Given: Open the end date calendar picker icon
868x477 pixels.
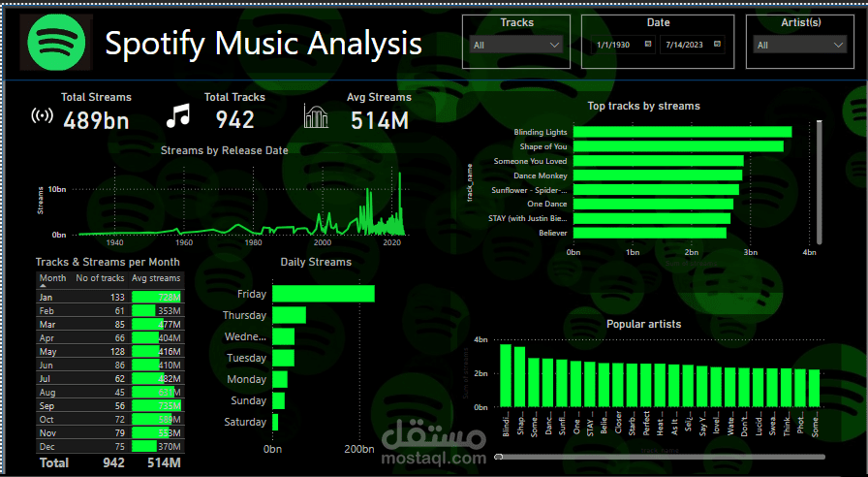Looking at the screenshot, I should [x=718, y=44].
